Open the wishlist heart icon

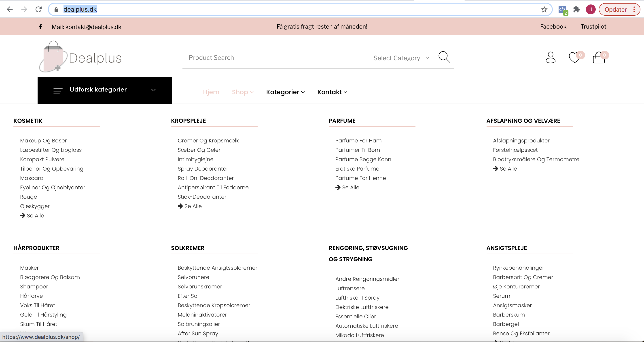pyautogui.click(x=574, y=58)
